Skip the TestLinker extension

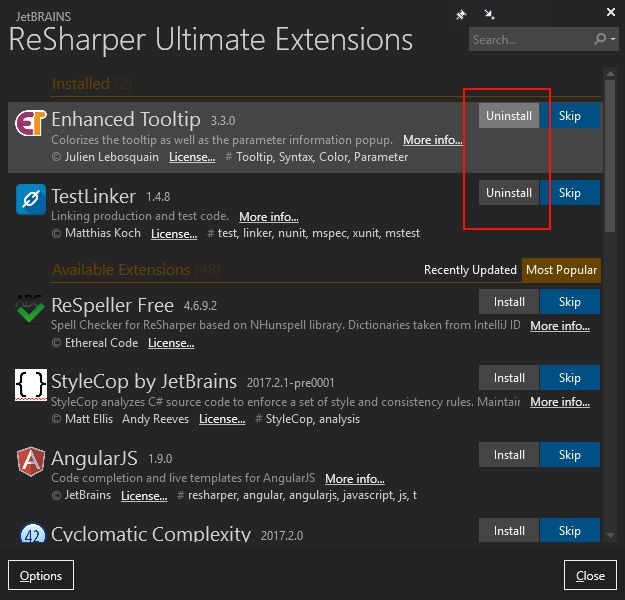[570, 193]
